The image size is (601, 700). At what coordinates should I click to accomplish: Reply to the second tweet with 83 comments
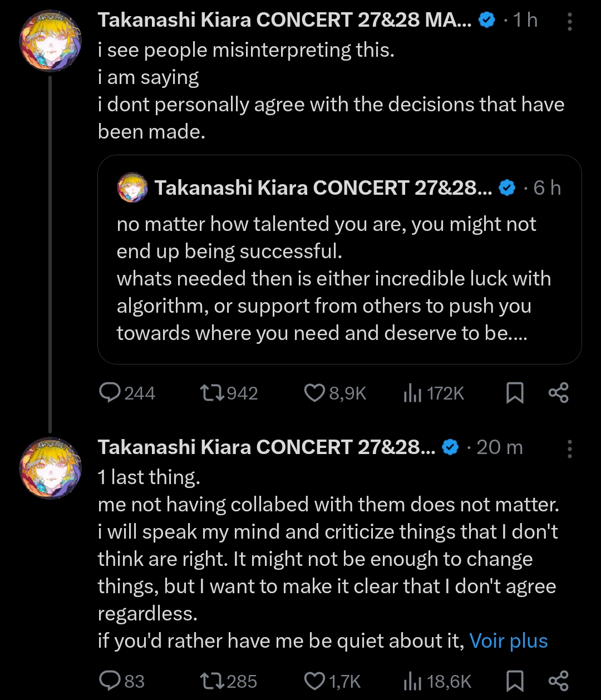(110, 681)
